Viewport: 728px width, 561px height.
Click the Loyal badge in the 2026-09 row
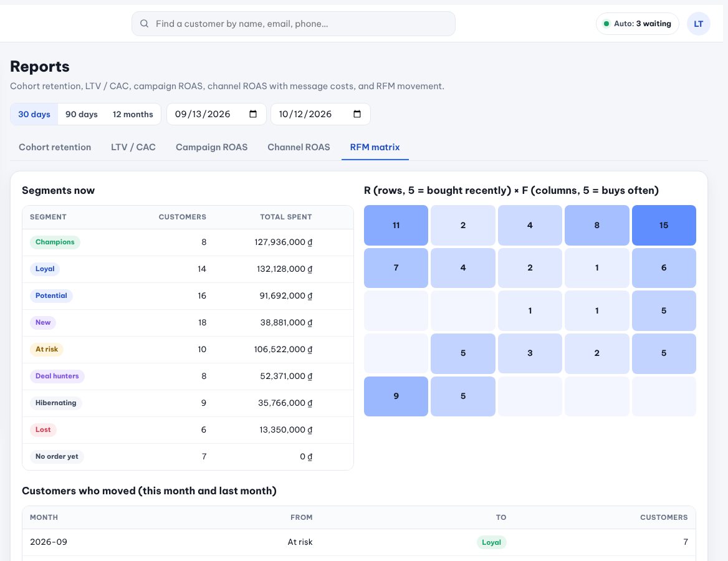pos(491,542)
